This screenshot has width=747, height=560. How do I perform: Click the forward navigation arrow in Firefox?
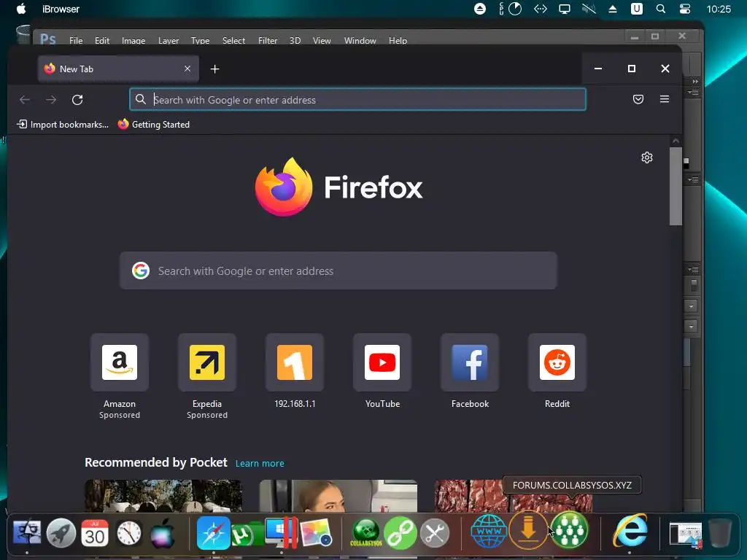coord(51,99)
